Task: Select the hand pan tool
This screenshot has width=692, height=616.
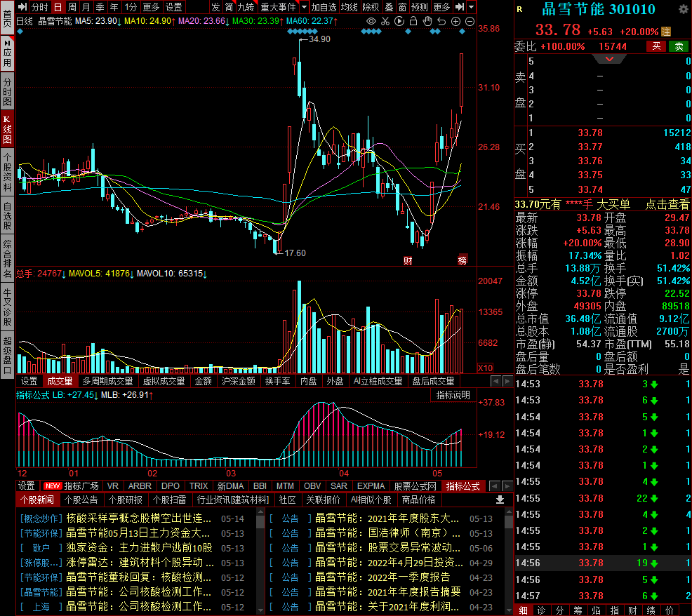Action: tap(427, 21)
